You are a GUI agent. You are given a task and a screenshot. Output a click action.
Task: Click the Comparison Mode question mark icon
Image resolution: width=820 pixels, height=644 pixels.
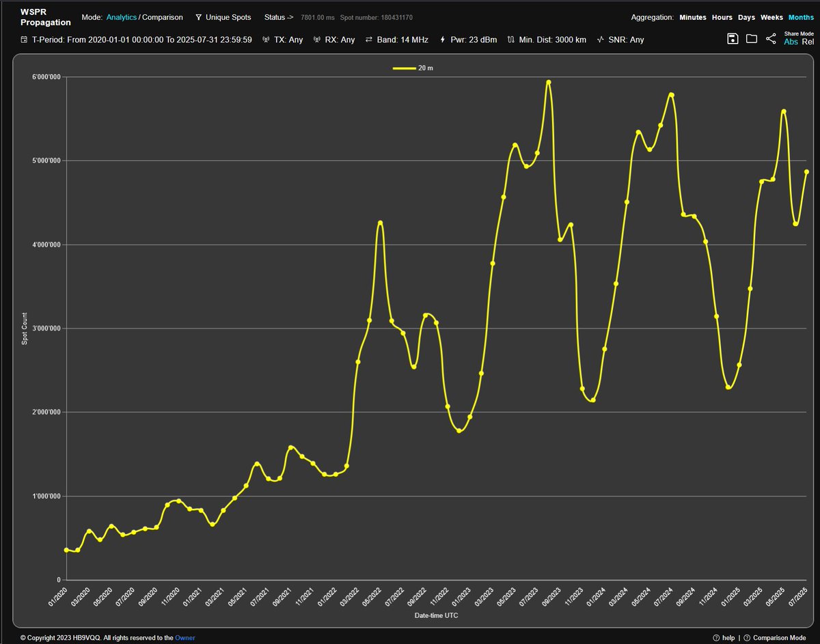[x=746, y=638]
